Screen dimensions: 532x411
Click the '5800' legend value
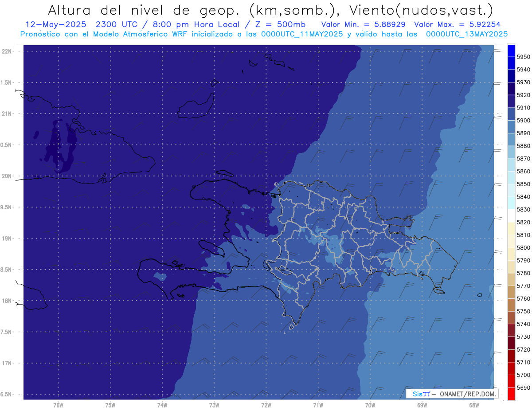click(x=524, y=247)
